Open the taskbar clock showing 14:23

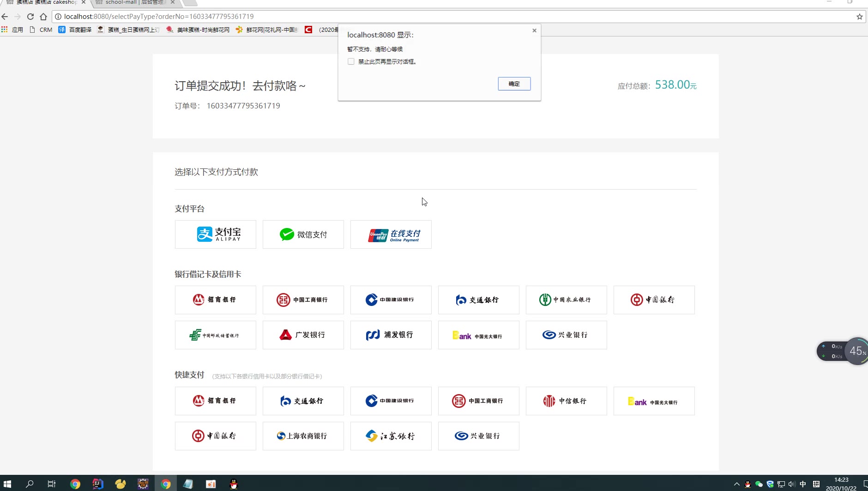point(841,484)
